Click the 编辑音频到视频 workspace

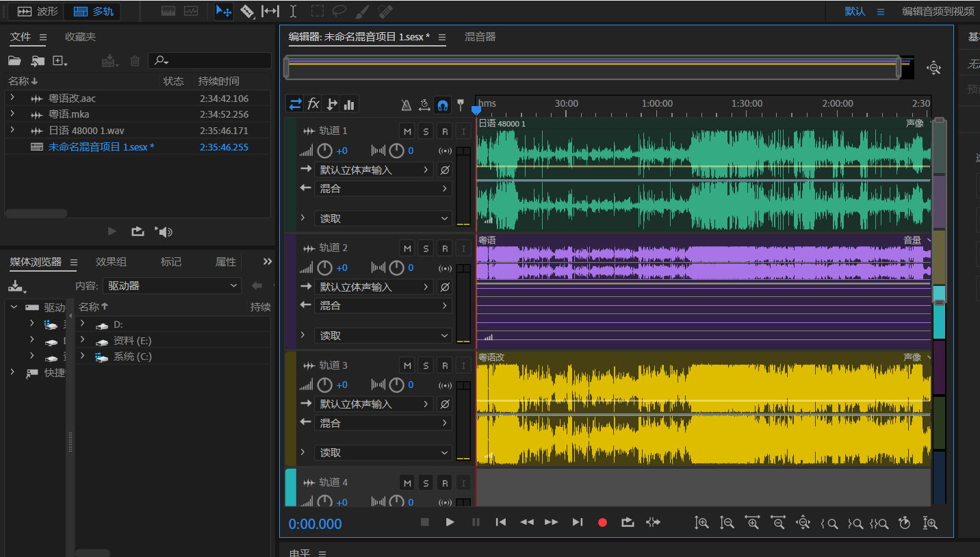(937, 12)
